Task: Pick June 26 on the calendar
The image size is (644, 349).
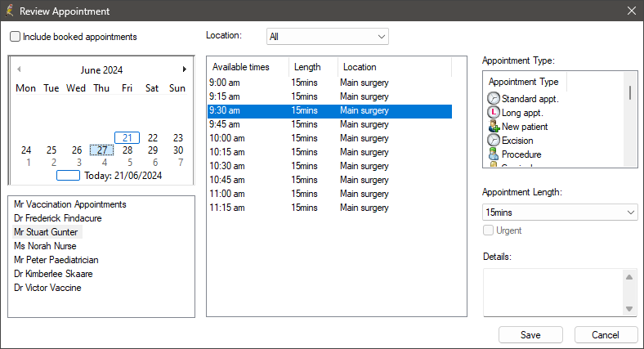Action: pos(77,150)
